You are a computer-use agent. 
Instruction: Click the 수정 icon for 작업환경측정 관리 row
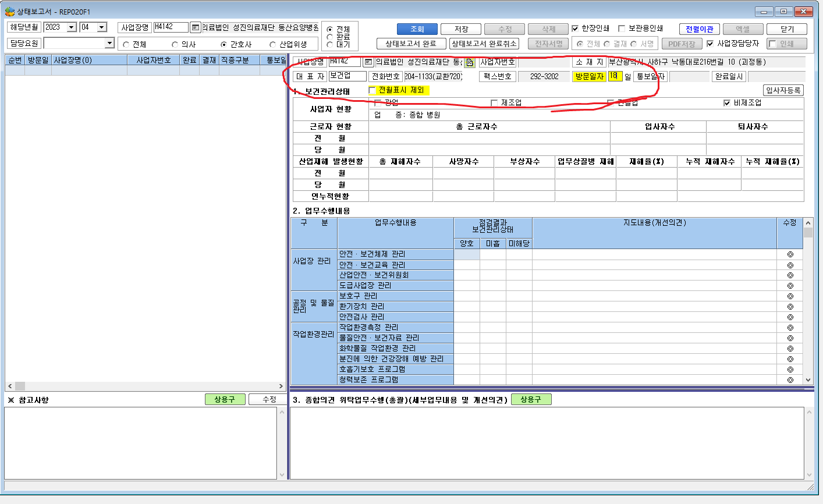(x=790, y=328)
